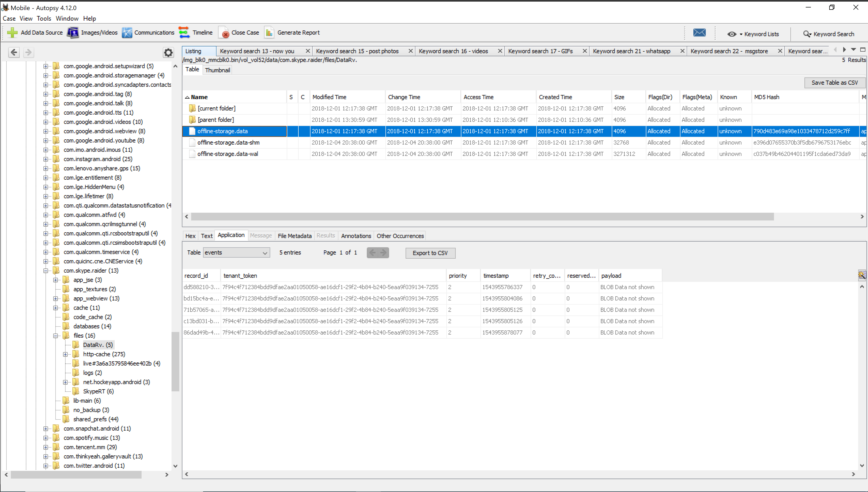Open the tab list dropdown arrow
The height and width of the screenshot is (492, 868).
point(854,50)
